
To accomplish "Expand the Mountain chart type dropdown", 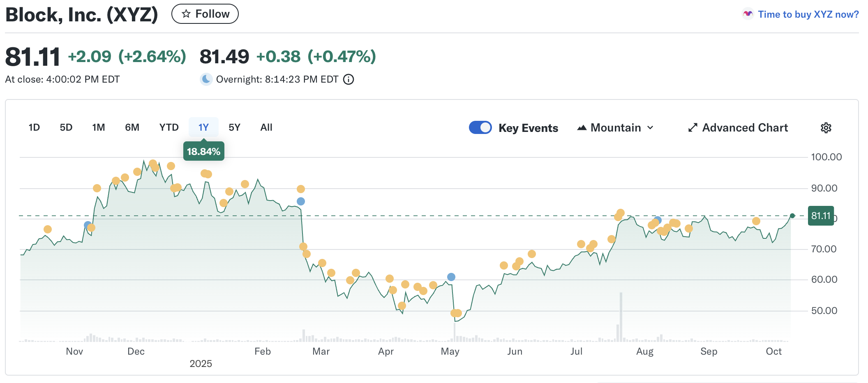I will click(615, 128).
